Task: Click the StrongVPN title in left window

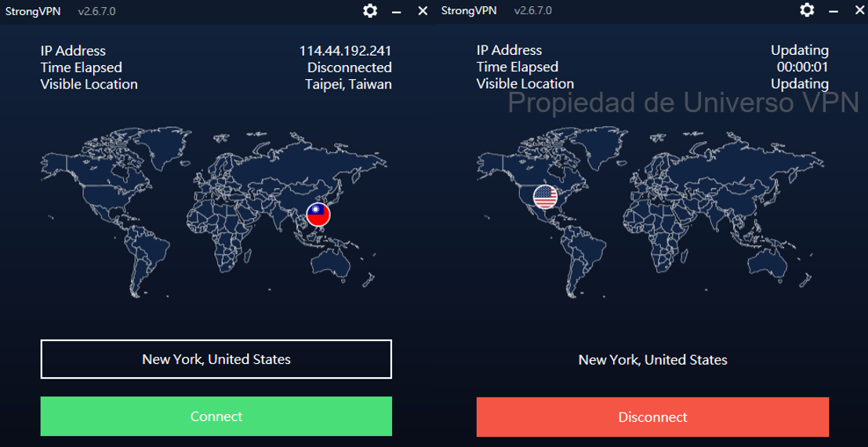Action: [33, 11]
